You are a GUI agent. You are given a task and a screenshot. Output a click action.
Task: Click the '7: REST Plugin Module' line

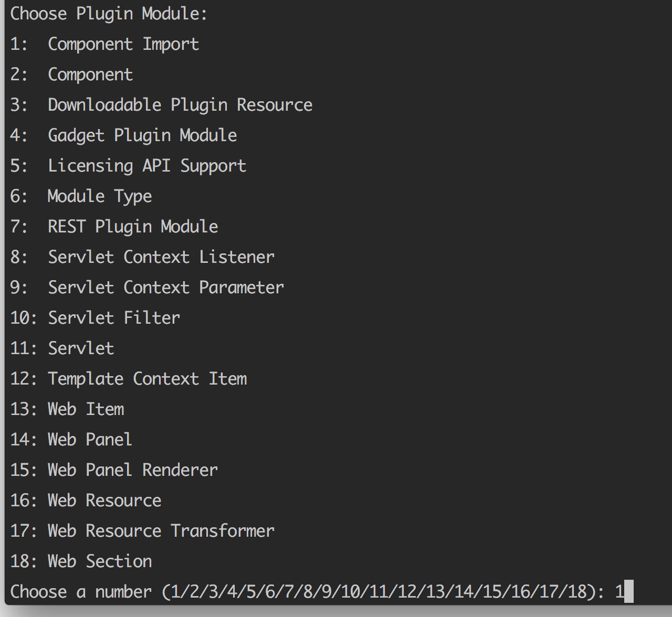(114, 227)
